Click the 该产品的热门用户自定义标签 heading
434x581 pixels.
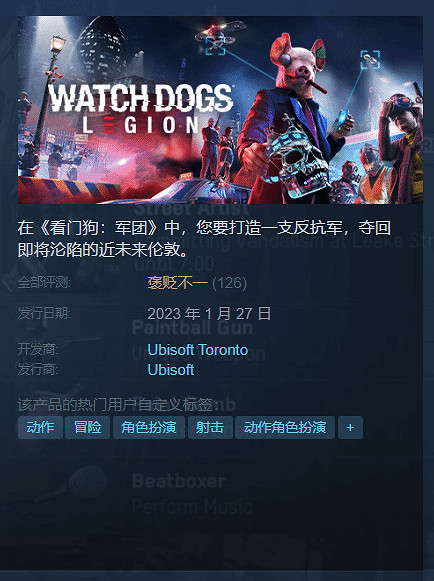tap(117, 405)
